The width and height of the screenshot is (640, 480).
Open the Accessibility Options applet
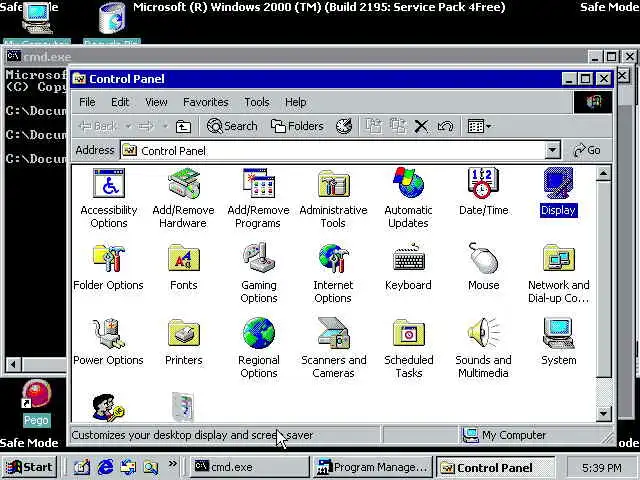(109, 199)
